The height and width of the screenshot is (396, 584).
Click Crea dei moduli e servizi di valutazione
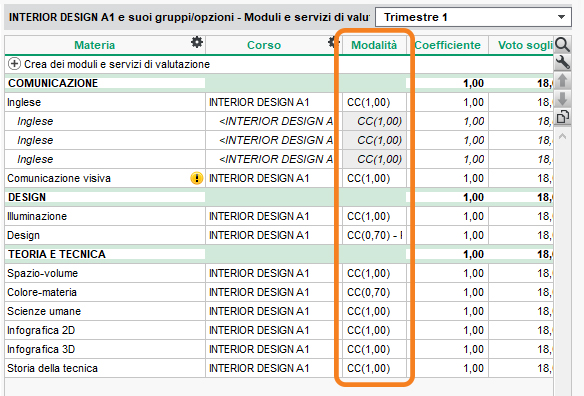[117, 64]
